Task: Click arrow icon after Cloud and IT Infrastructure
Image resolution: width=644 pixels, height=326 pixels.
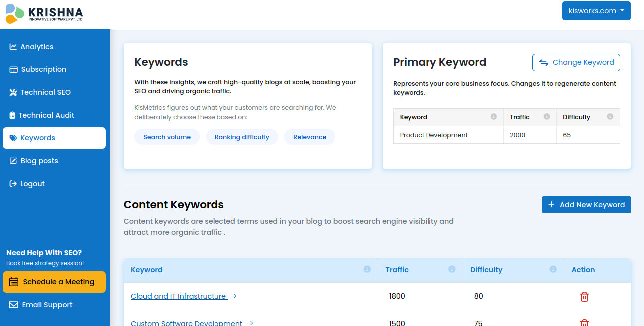Action: pos(233,296)
